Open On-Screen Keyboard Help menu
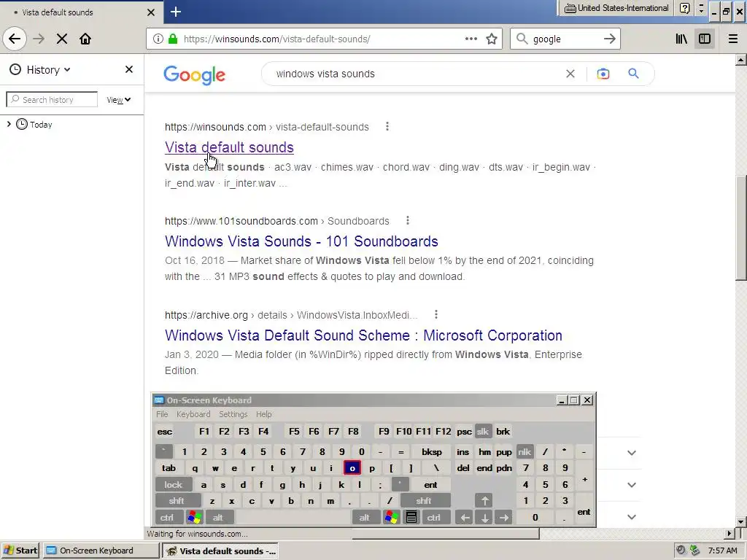The image size is (747, 560). [x=263, y=414]
